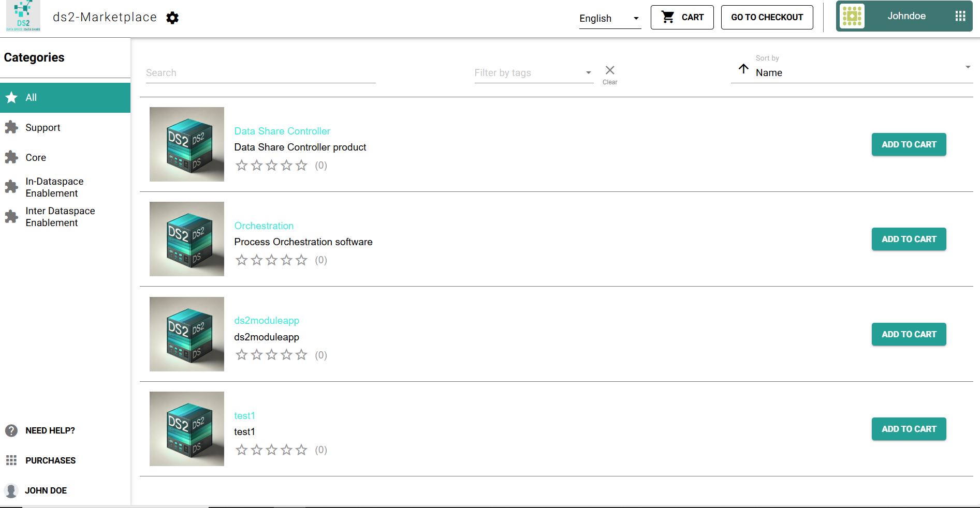This screenshot has height=508, width=980.
Task: Toggle the sort direction arrow icon
Action: click(743, 69)
